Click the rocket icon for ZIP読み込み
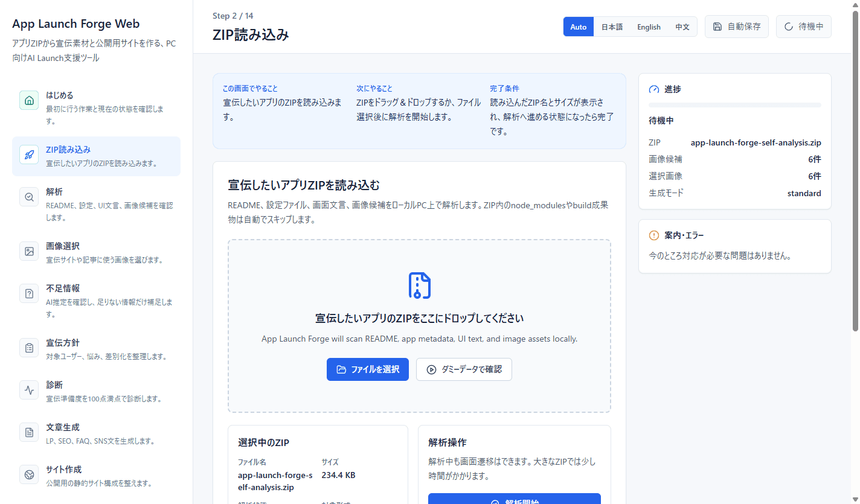 [29, 155]
